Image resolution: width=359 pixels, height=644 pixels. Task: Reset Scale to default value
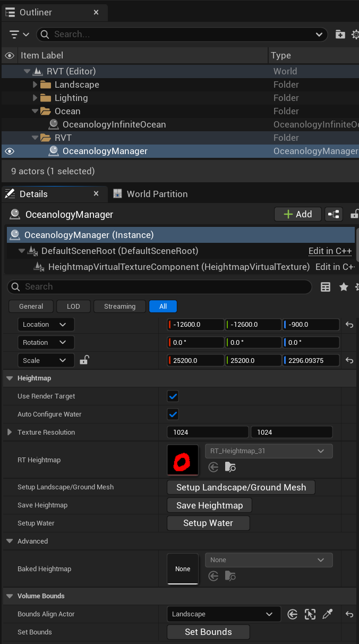[x=349, y=360]
